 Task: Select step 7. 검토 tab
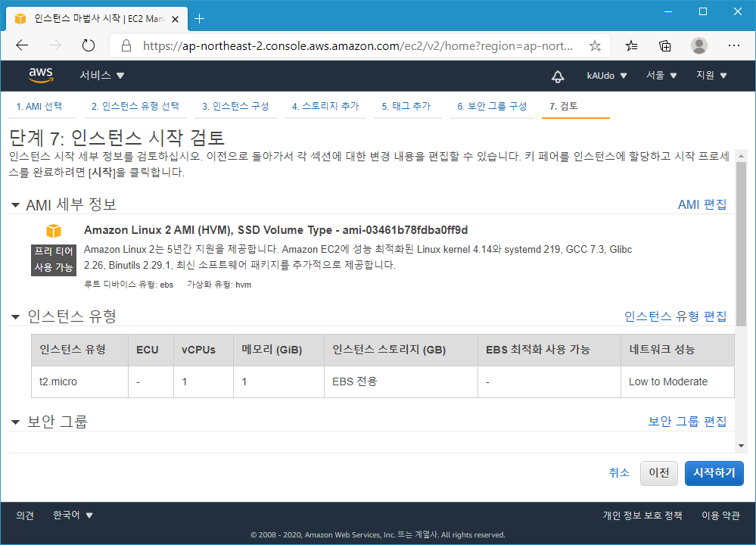click(564, 106)
